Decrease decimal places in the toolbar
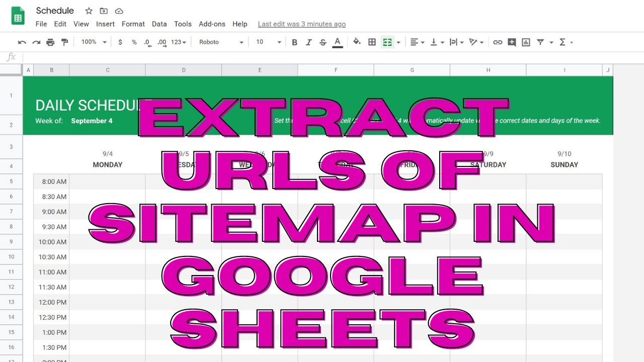The height and width of the screenshot is (362, 644). pyautogui.click(x=147, y=42)
